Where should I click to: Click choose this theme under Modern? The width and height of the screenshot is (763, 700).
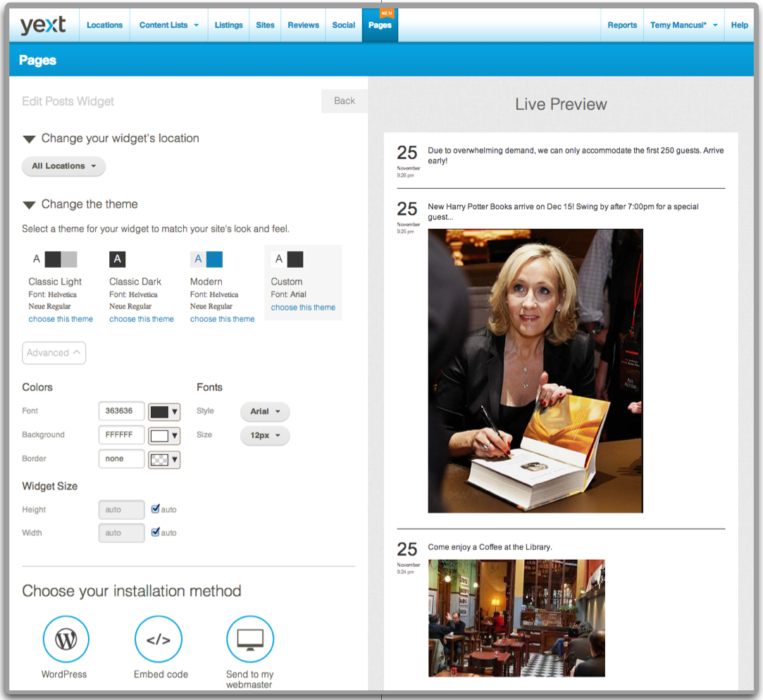(x=222, y=319)
